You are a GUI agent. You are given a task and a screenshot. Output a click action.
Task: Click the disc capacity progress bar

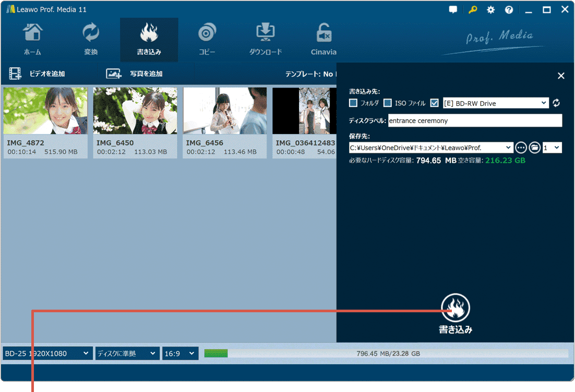click(386, 353)
